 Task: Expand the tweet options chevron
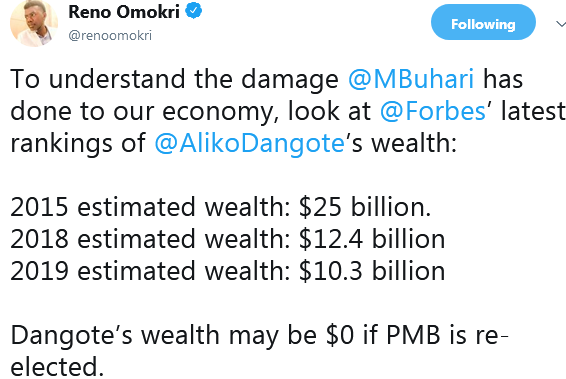(561, 24)
